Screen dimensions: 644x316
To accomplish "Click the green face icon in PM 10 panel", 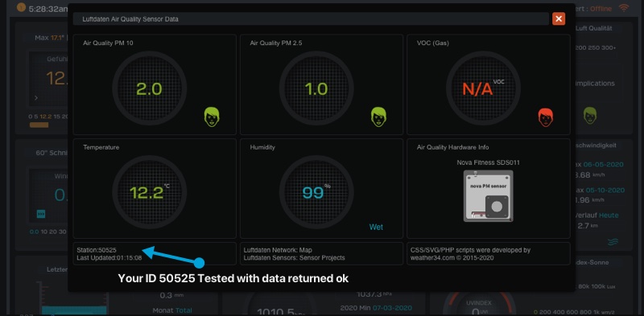I will (212, 117).
